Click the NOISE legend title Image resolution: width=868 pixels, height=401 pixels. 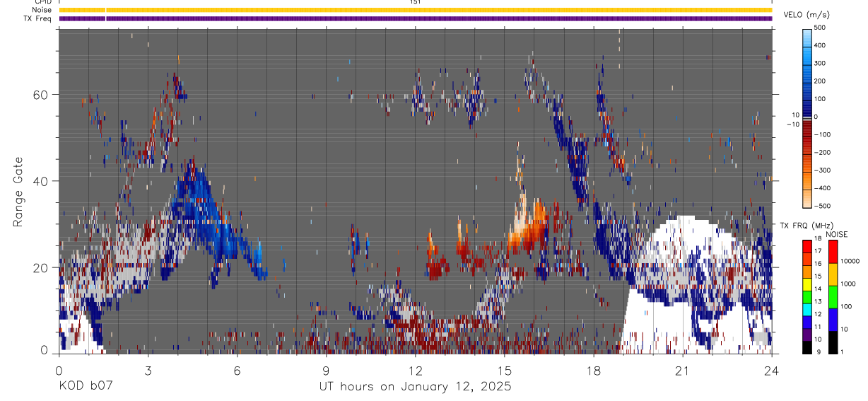click(x=837, y=234)
